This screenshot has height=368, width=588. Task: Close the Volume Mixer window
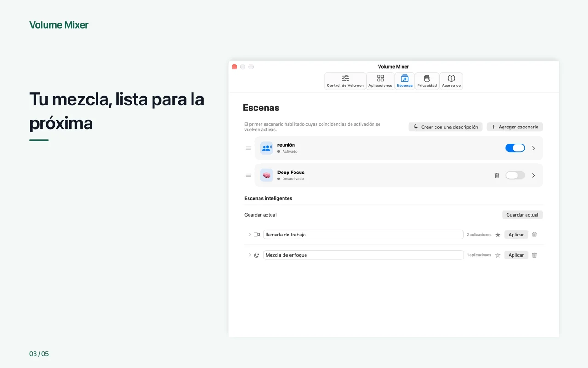(x=234, y=67)
